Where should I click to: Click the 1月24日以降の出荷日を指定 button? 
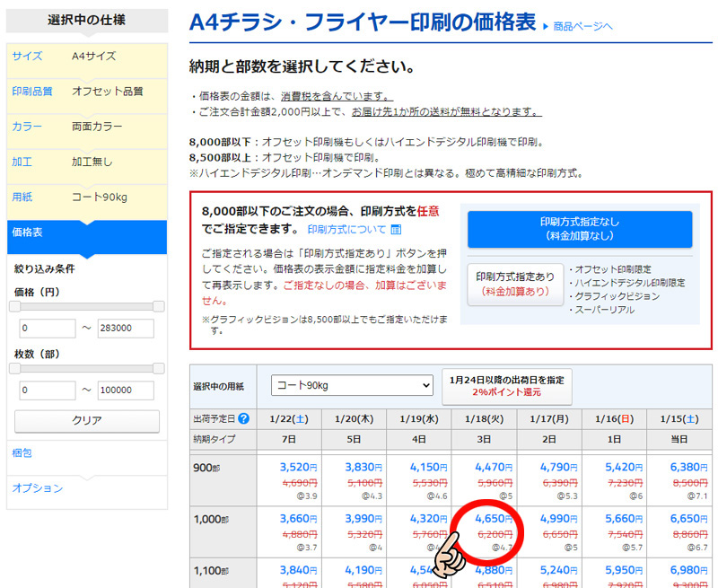(x=506, y=386)
